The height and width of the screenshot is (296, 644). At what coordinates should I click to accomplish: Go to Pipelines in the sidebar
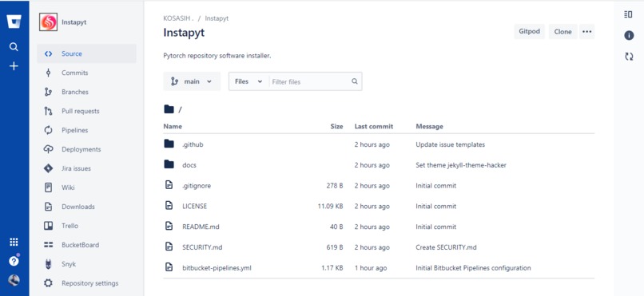tap(75, 130)
